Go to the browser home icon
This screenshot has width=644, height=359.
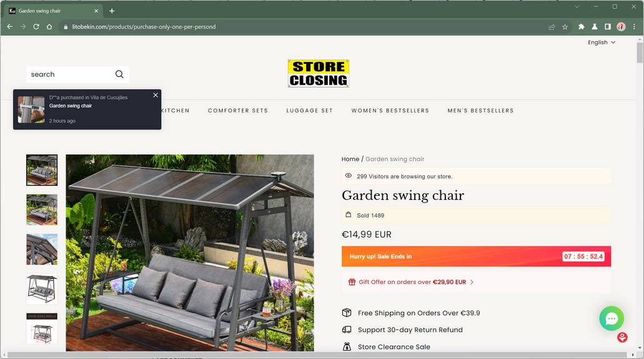[49, 27]
